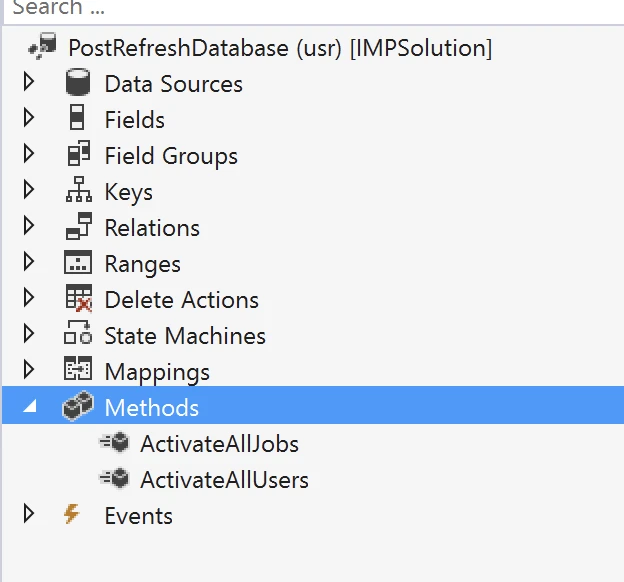This screenshot has width=624, height=582.
Task: Expand the Fields node arrow
Action: coord(28,119)
